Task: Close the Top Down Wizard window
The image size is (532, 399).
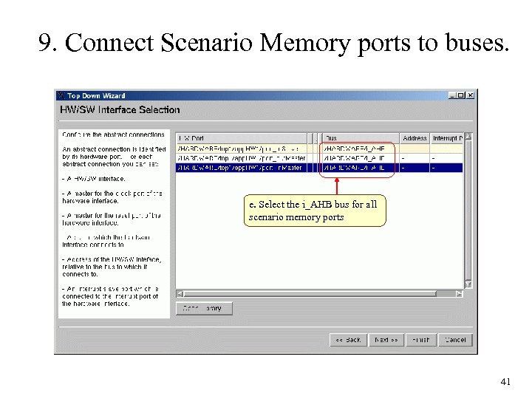Action: (470, 95)
